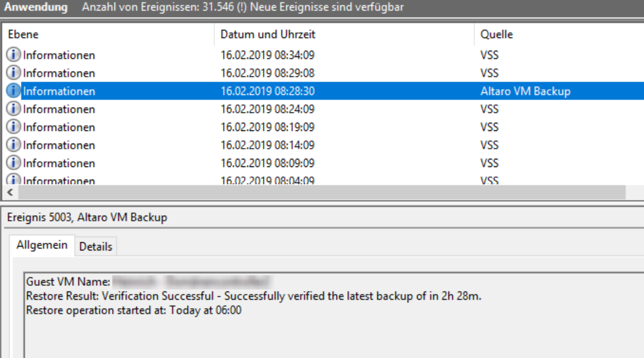
Task: Sort by the Quelle column header
Action: pos(497,34)
